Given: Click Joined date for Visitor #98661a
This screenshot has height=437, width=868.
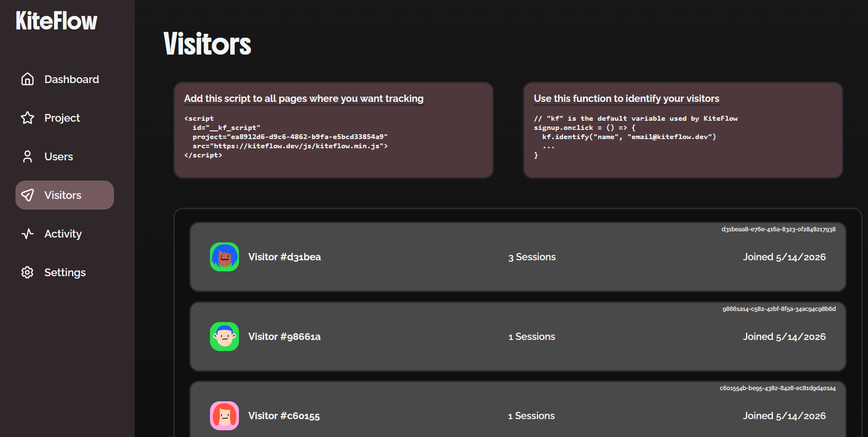Looking at the screenshot, I should (784, 337).
